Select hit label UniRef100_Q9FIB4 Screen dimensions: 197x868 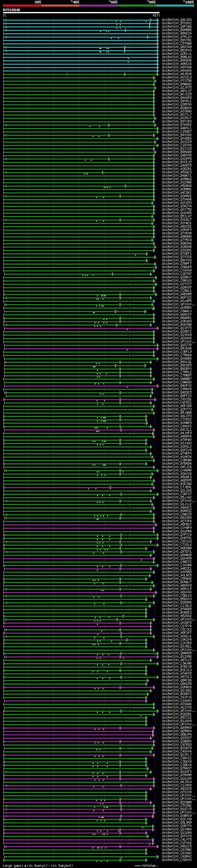tap(177, 26)
